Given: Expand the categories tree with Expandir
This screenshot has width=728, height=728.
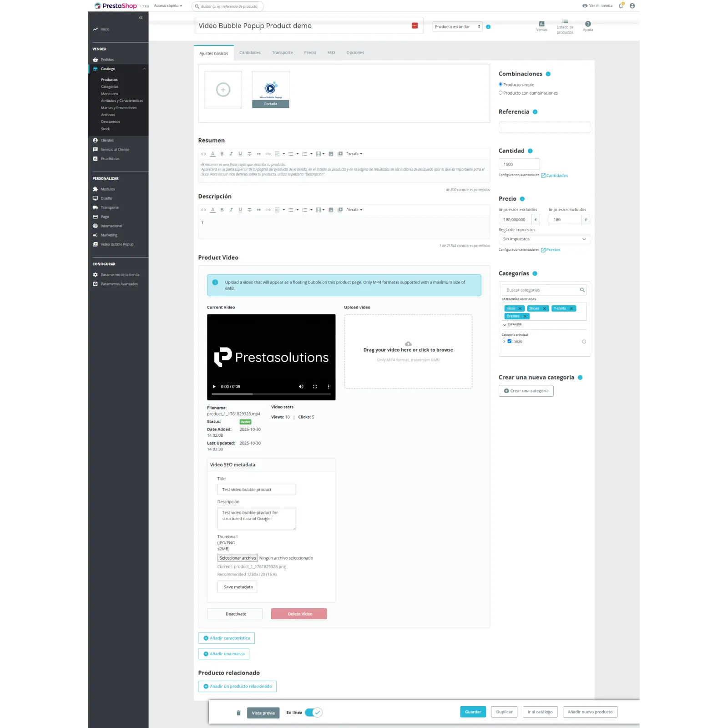Looking at the screenshot, I should 512,324.
